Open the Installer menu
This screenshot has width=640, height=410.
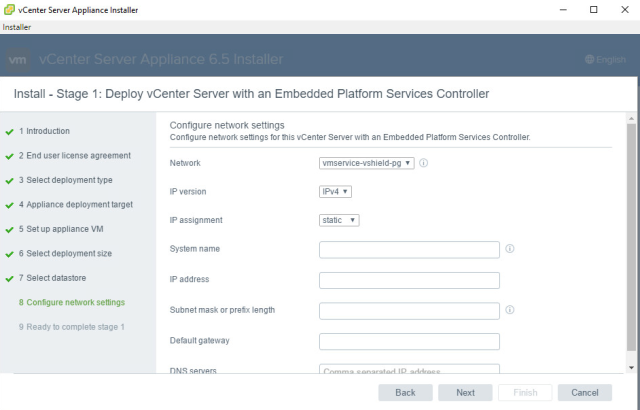click(17, 27)
